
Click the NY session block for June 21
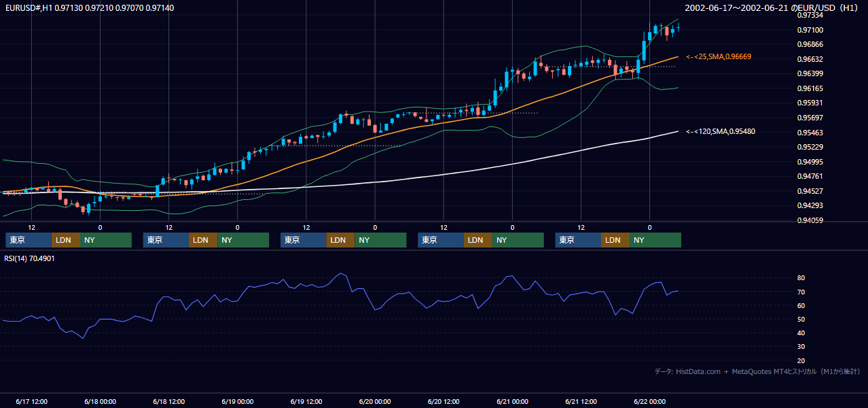(x=655, y=240)
